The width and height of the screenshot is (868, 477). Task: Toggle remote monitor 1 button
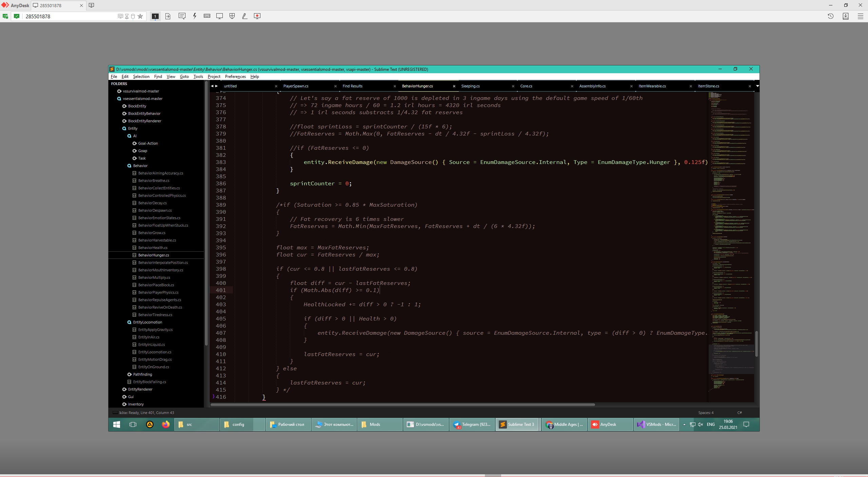[155, 16]
